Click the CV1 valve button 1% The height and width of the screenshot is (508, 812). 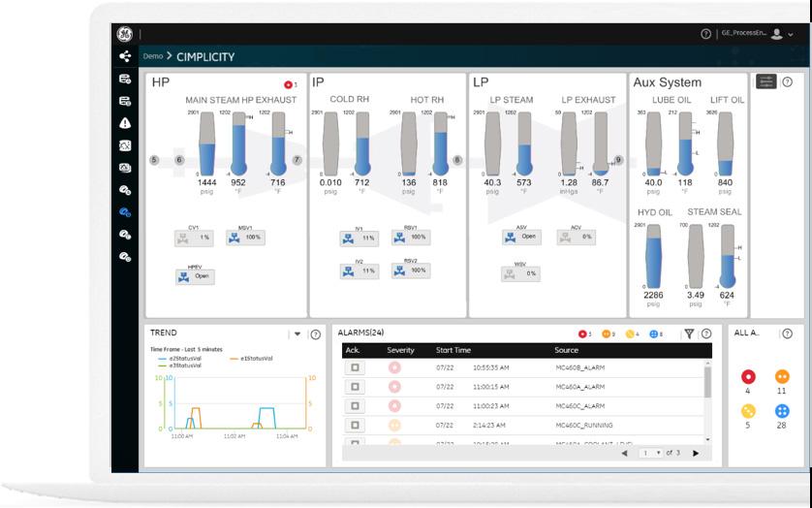pyautogui.click(x=194, y=238)
